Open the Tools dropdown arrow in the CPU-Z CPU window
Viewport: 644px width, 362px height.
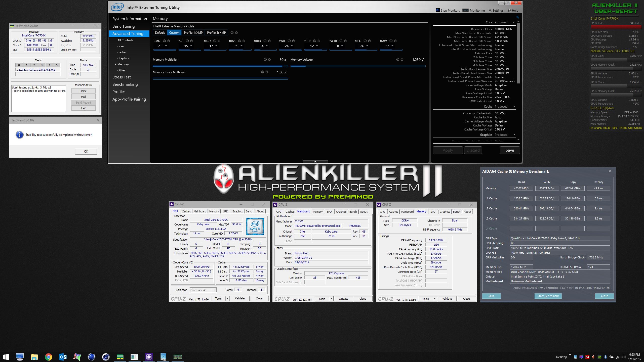click(227, 298)
